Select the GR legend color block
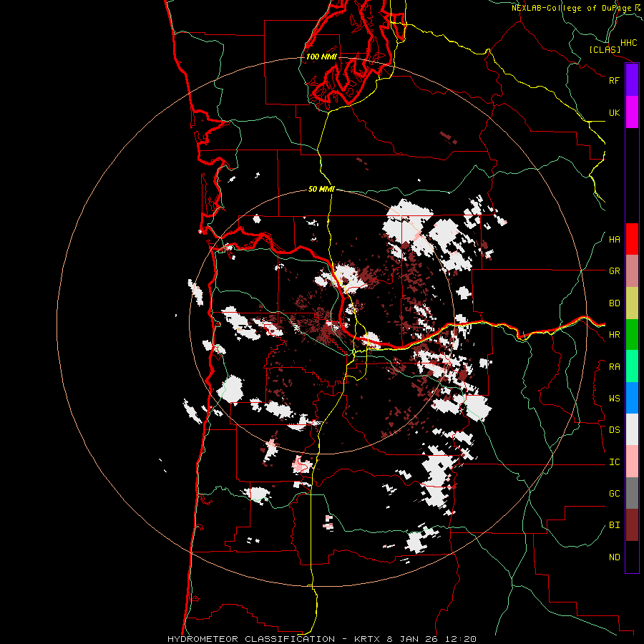Image resolution: width=644 pixels, height=644 pixels. pyautogui.click(x=632, y=271)
